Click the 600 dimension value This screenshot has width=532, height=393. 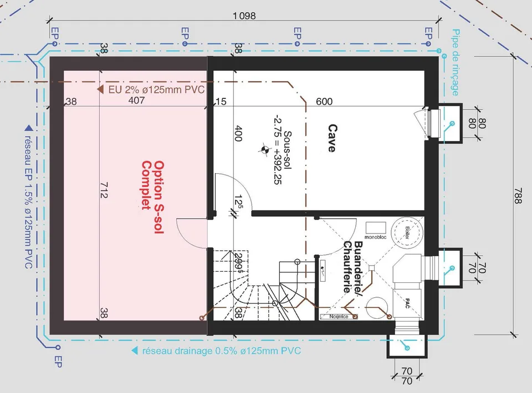coord(324,101)
